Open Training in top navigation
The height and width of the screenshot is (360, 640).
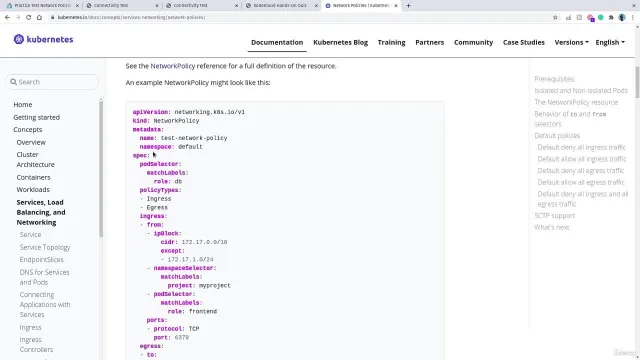(391, 42)
